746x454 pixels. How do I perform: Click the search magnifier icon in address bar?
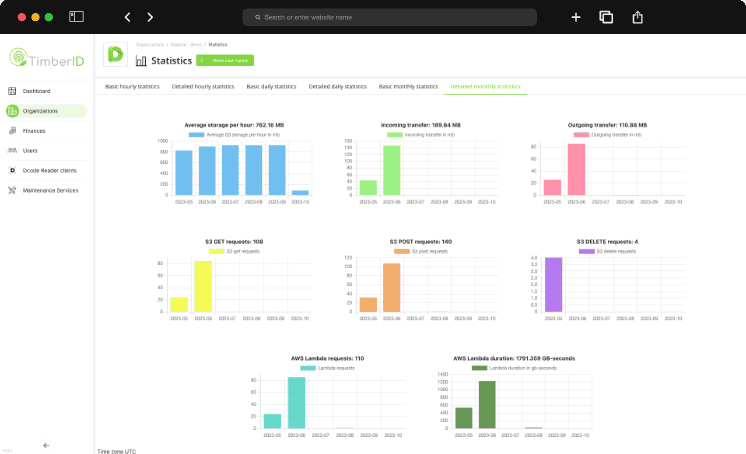257,17
